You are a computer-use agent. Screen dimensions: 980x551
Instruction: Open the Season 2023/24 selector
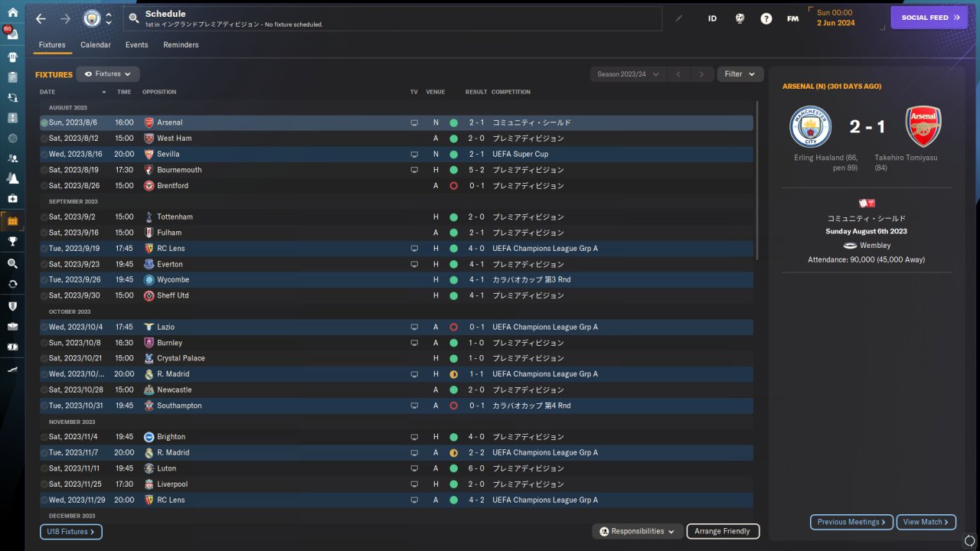click(628, 74)
